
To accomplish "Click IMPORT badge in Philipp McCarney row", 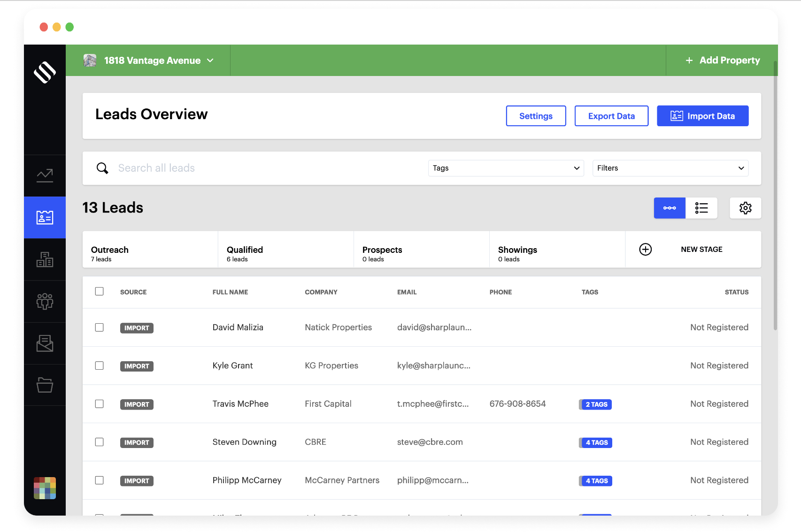I will [137, 481].
